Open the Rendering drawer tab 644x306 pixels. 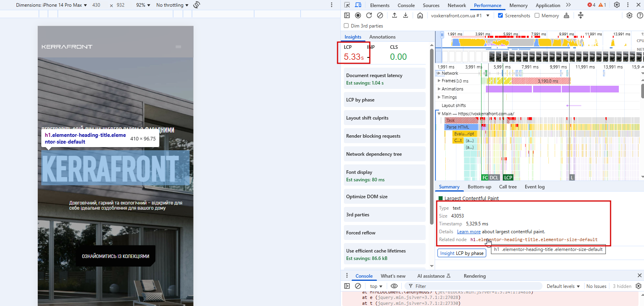[474, 276]
